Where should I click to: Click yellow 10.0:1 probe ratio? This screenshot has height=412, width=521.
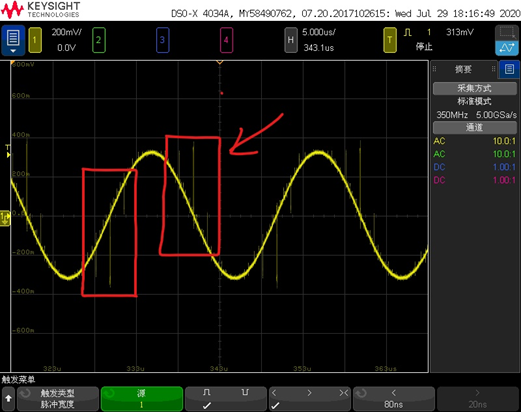click(x=504, y=141)
